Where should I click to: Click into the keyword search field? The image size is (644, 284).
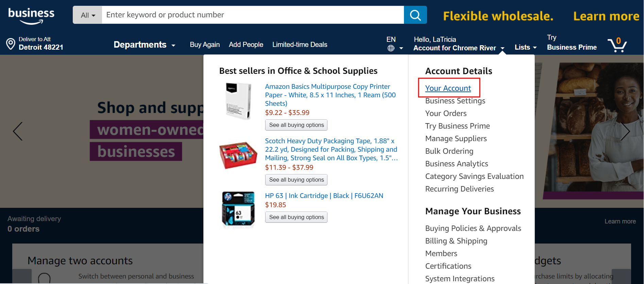pos(253,15)
